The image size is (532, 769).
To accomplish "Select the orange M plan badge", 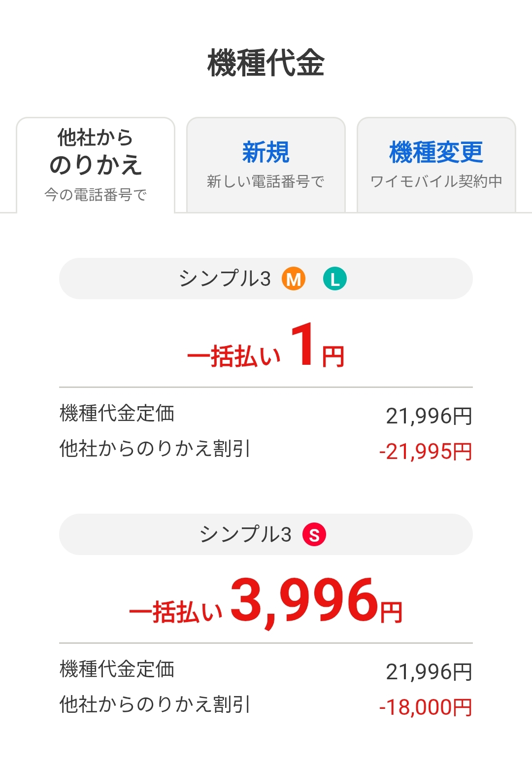I will [294, 279].
